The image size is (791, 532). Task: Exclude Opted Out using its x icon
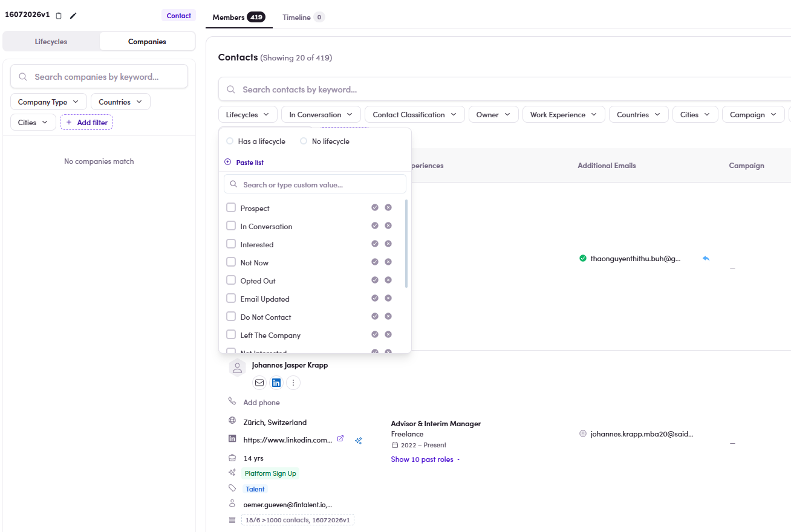pos(388,280)
